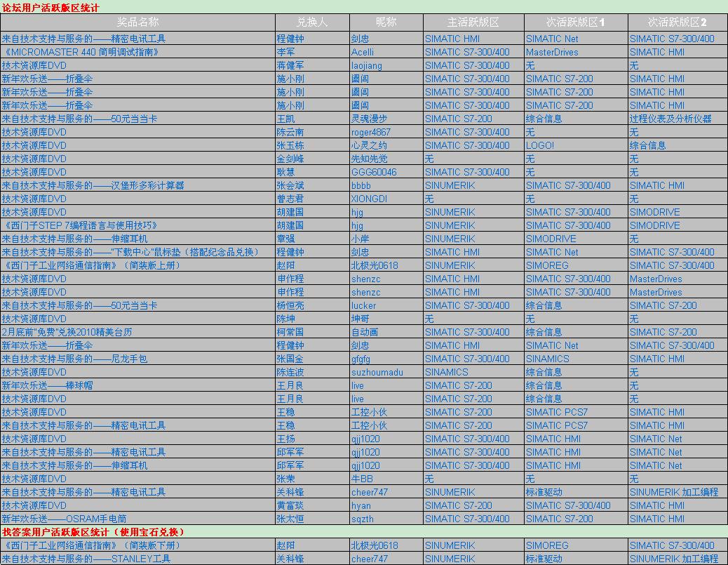The width and height of the screenshot is (728, 565).
Task: Click the nickname 牛BB
Action: pos(362,479)
